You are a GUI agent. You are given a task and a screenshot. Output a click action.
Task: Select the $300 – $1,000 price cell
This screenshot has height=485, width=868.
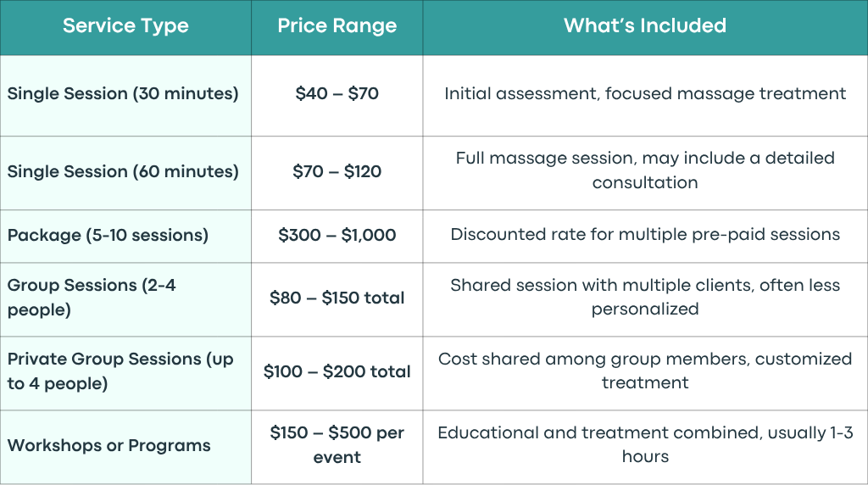point(337,236)
